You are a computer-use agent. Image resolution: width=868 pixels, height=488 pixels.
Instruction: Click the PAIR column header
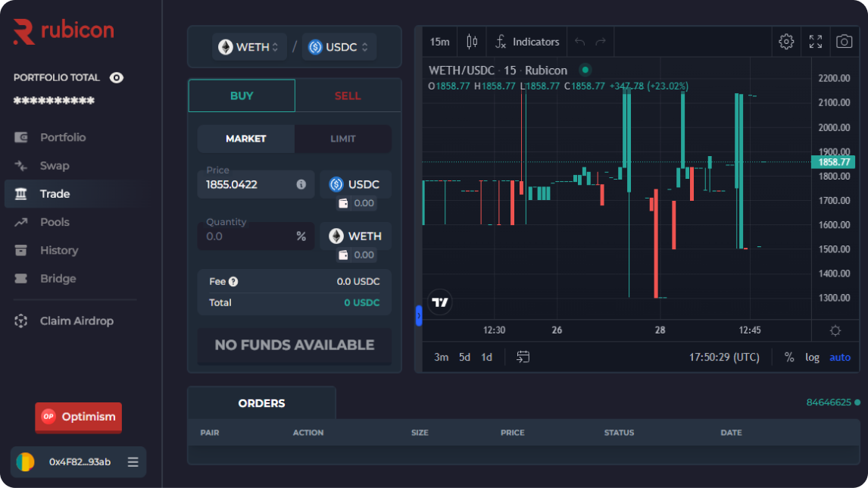[x=210, y=433]
